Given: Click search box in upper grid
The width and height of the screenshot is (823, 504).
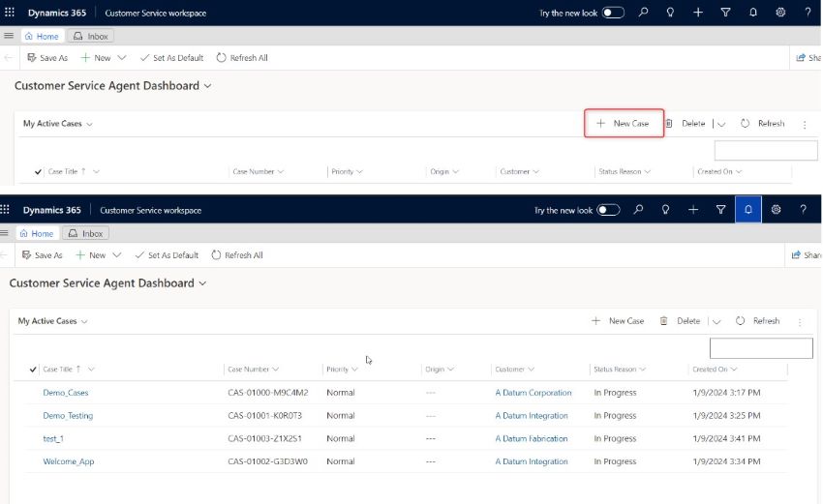Looking at the screenshot, I should 766,151.
